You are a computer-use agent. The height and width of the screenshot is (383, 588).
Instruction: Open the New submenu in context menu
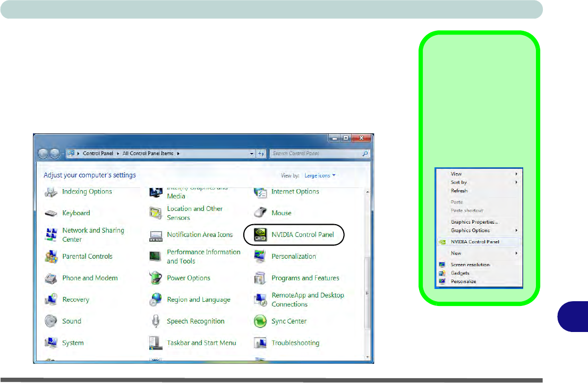(479, 253)
